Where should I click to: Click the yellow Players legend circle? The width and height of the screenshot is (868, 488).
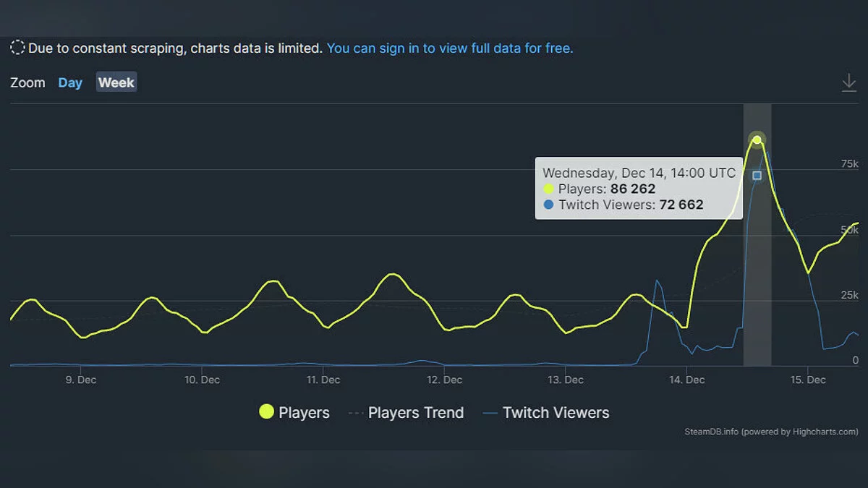click(x=267, y=412)
